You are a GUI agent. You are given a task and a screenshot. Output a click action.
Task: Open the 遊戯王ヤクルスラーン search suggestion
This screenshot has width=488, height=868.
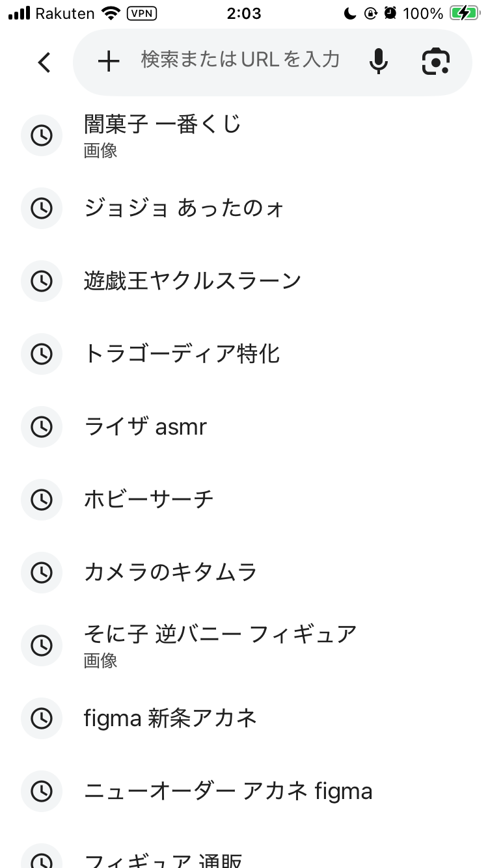click(193, 281)
